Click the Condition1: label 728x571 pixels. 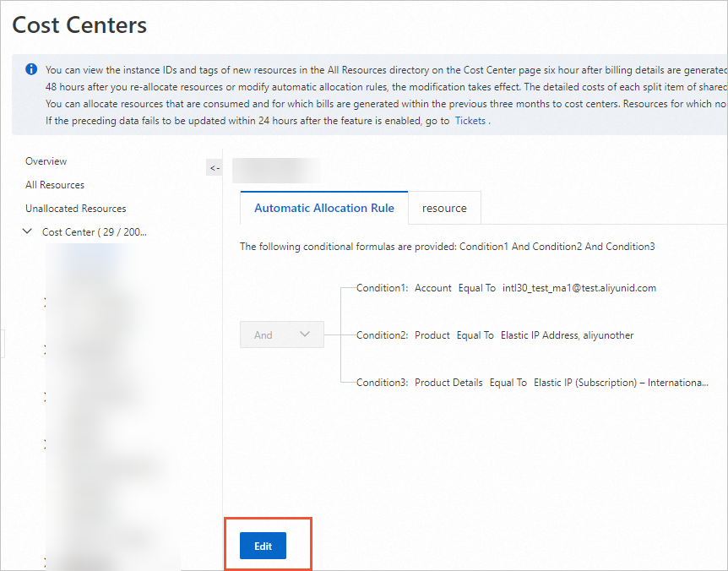[382, 288]
